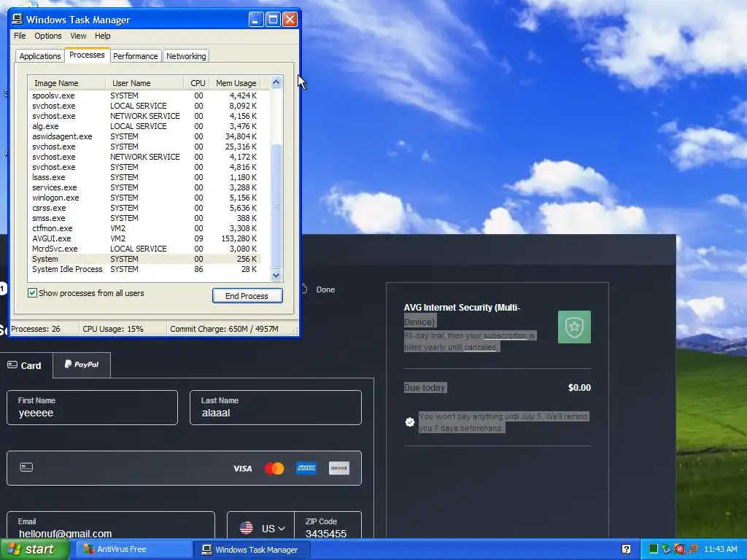Click the canceled link in subscription text
The width and height of the screenshot is (747, 560).
pos(480,347)
